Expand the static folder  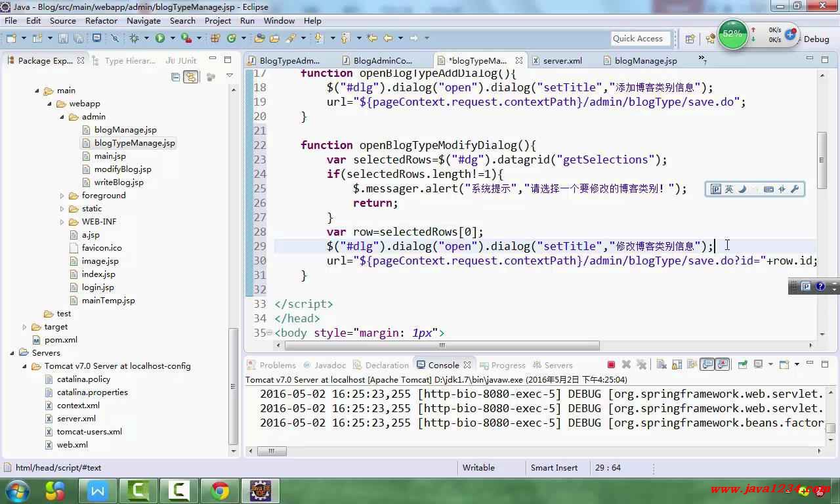(x=62, y=209)
